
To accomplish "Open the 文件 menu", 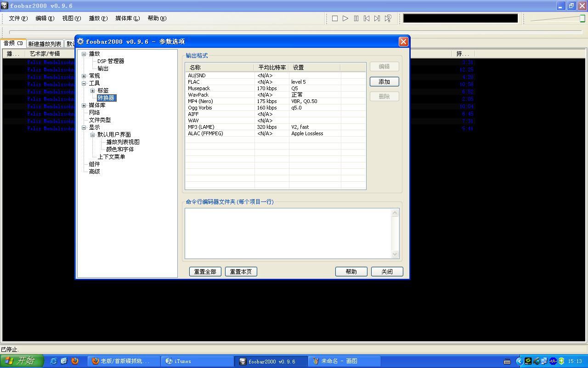I will click(x=18, y=18).
